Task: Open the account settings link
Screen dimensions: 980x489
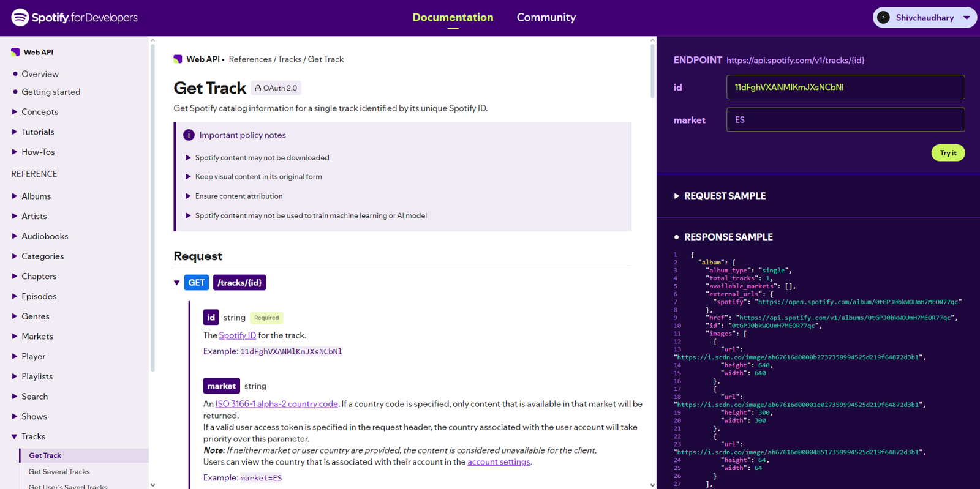Action: point(499,462)
